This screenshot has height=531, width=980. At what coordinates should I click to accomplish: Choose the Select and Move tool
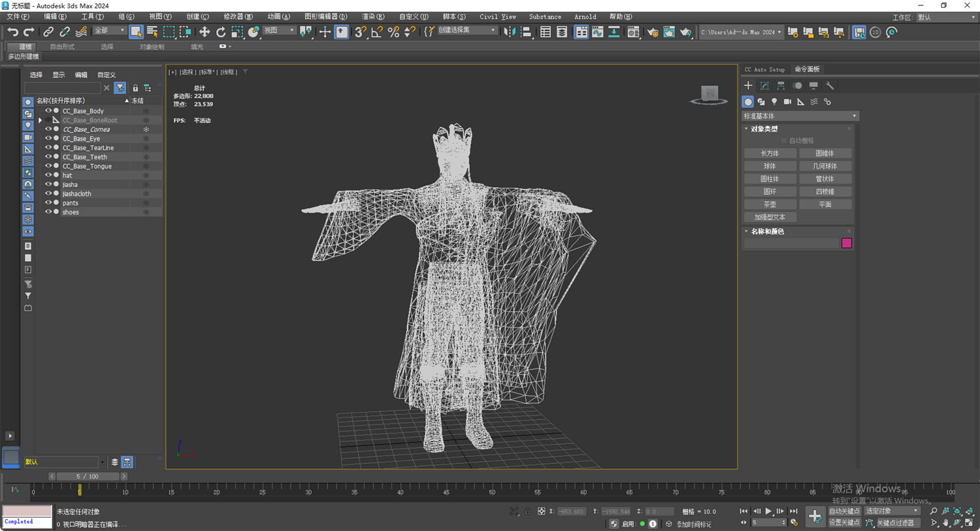tap(204, 31)
